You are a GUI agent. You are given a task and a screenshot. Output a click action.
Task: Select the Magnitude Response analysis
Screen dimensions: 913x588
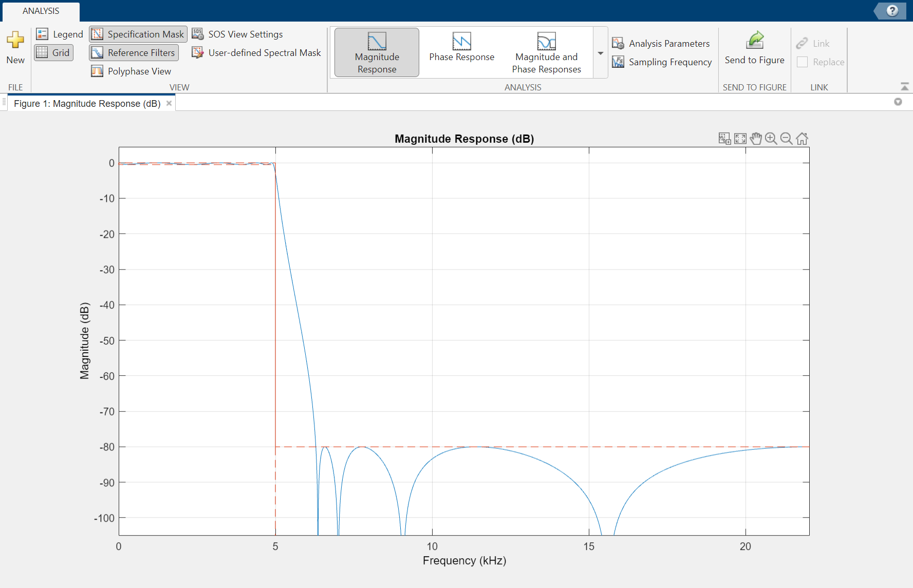[377, 52]
